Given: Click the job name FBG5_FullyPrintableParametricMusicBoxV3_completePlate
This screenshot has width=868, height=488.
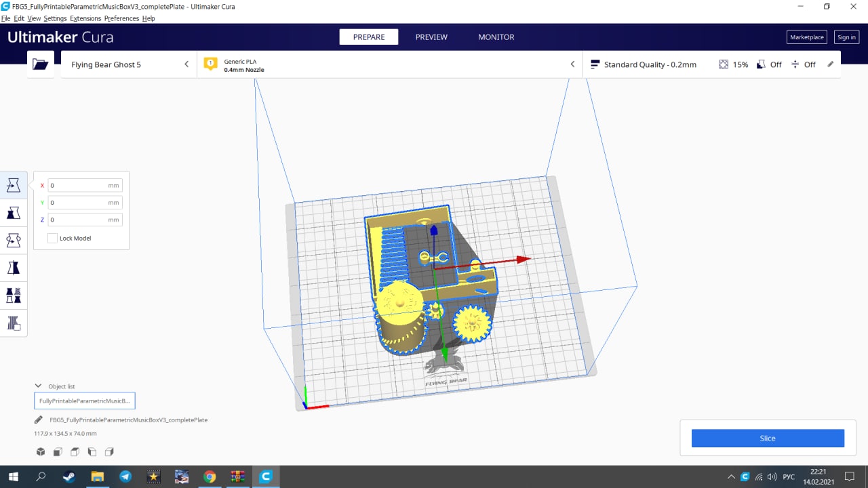Looking at the screenshot, I should (x=128, y=420).
